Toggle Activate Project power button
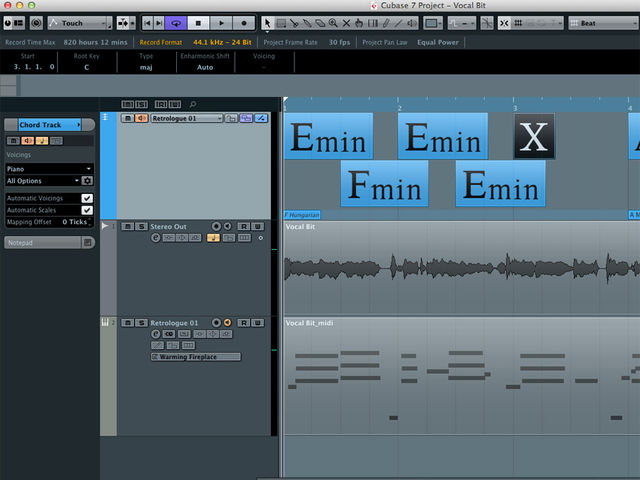 8,23
